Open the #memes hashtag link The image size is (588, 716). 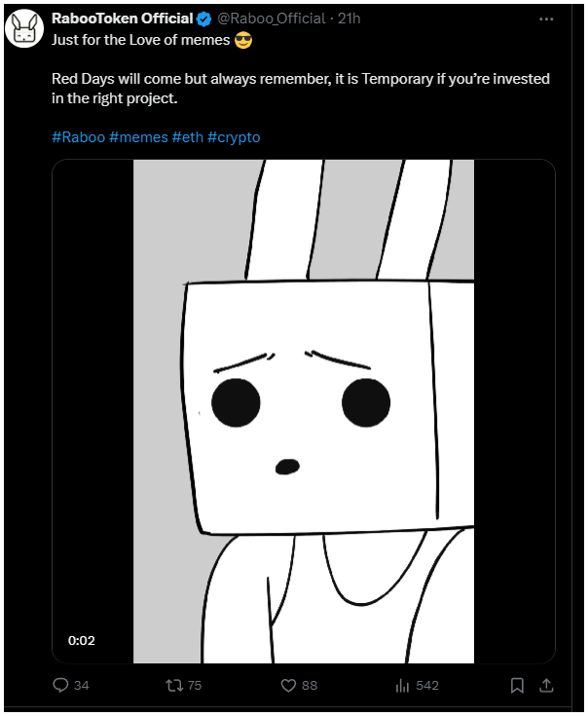(x=138, y=137)
